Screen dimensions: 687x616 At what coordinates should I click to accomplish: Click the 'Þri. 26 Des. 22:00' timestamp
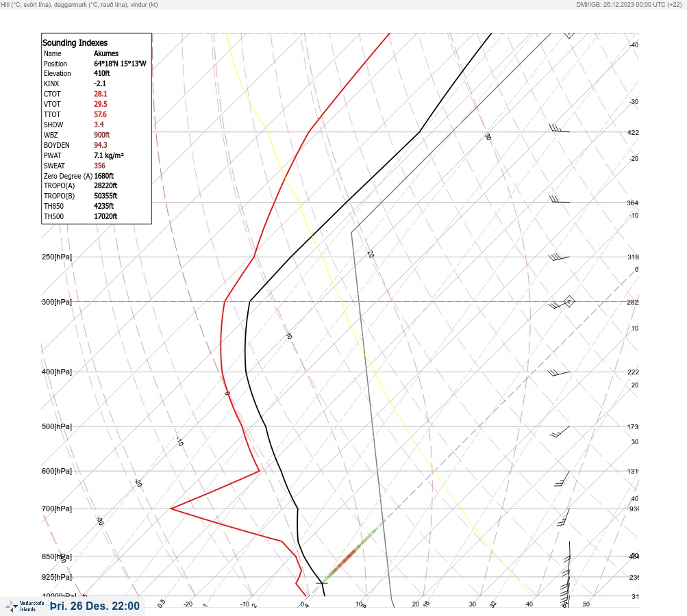point(95,606)
